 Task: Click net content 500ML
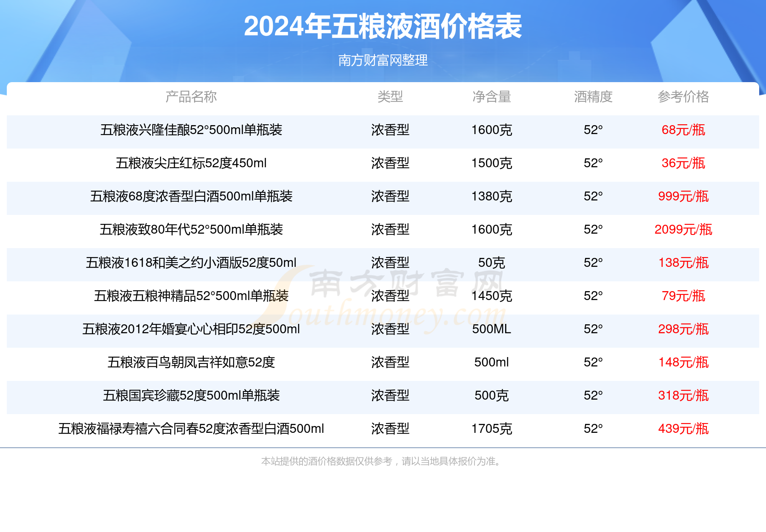492,329
